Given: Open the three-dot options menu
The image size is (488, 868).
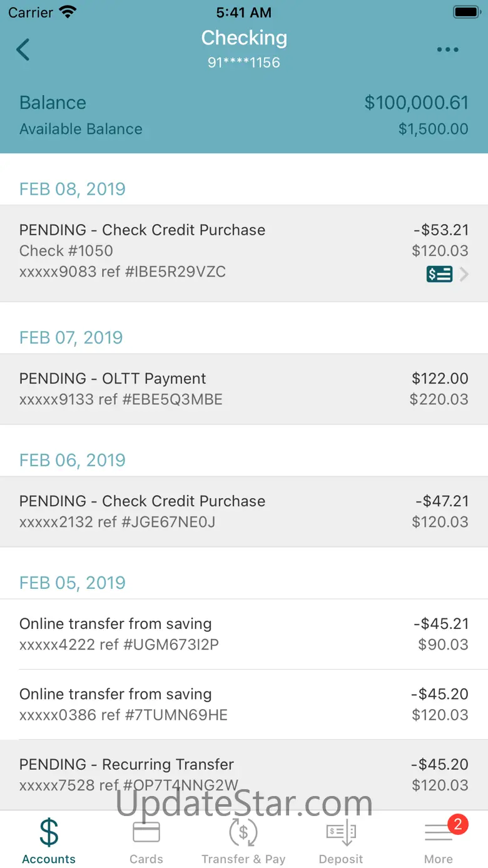Looking at the screenshot, I should (x=448, y=50).
